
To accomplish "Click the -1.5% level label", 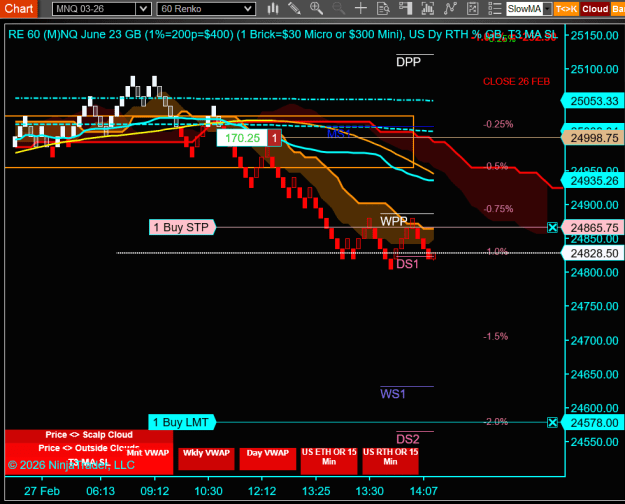I will pyautogui.click(x=495, y=336).
